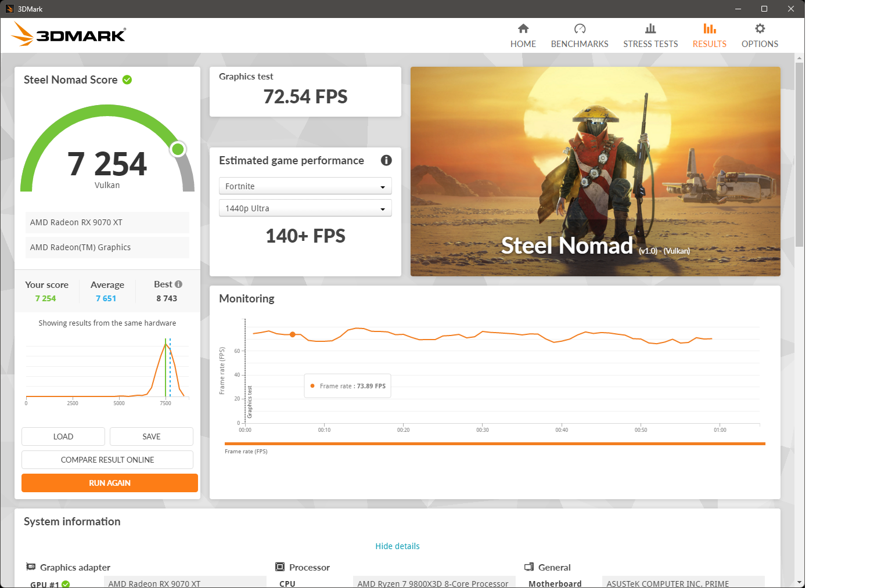Select the AMD Radeon(TM) Graphics row
The image size is (892, 588).
tap(107, 247)
